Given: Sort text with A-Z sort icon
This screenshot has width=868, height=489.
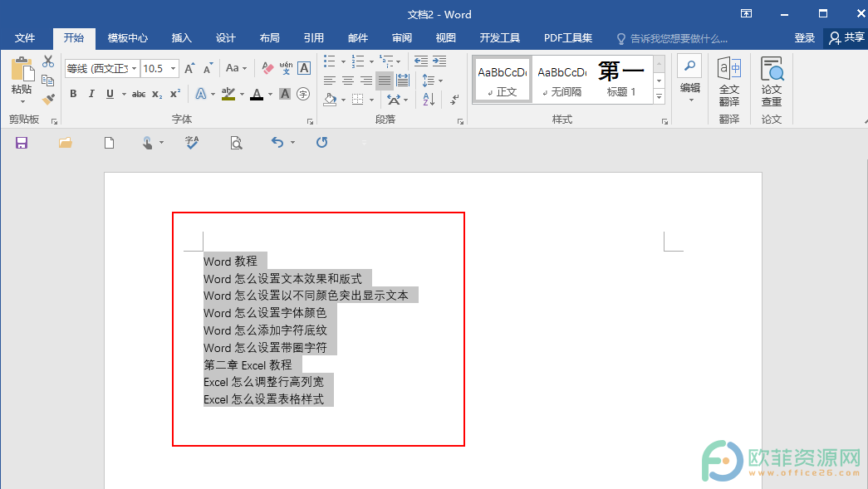Looking at the screenshot, I should pos(429,100).
